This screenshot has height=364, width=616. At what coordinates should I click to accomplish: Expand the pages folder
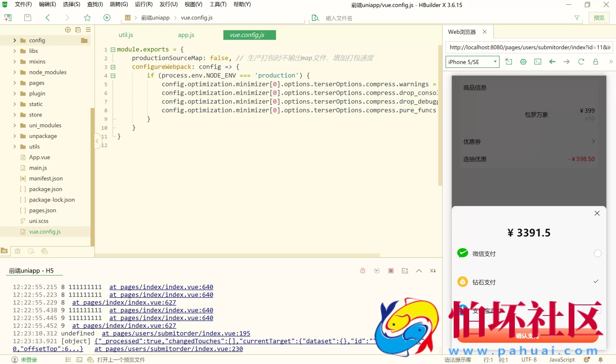coord(14,83)
